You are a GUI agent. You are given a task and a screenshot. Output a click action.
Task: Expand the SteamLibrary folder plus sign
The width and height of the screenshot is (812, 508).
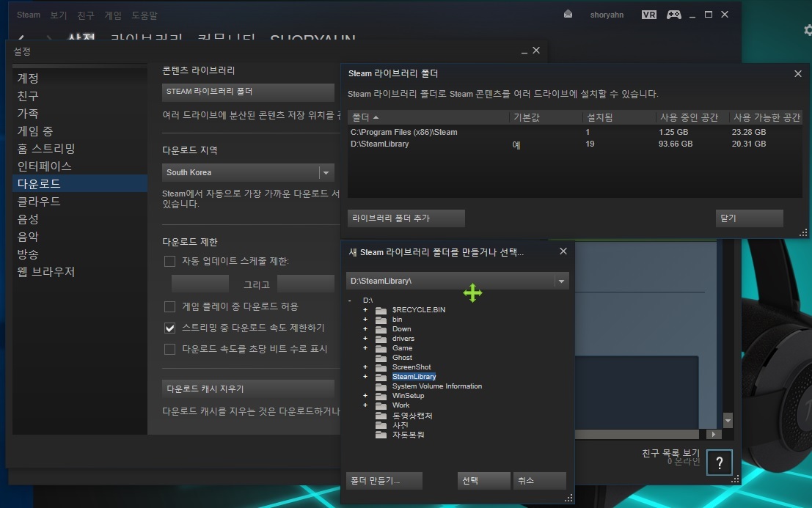365,377
